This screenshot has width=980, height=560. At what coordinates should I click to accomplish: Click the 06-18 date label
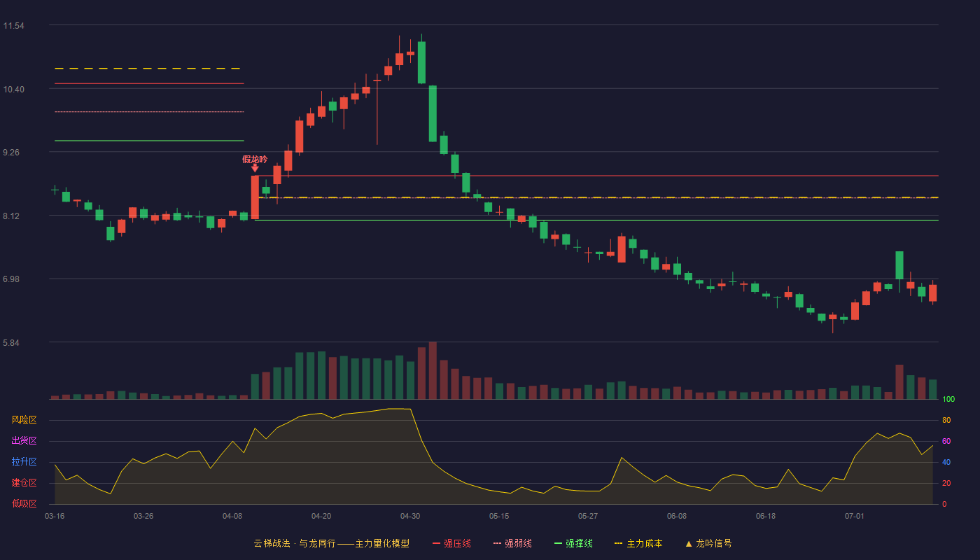pyautogui.click(x=766, y=516)
